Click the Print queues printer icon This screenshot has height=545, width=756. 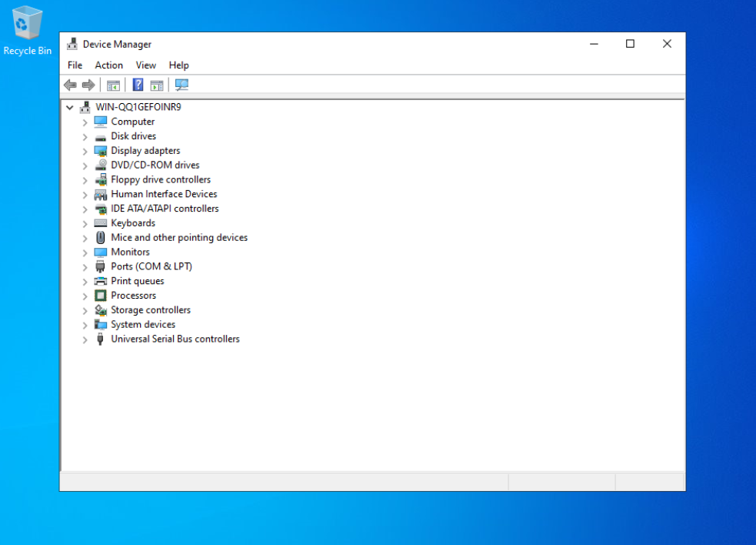[100, 281]
